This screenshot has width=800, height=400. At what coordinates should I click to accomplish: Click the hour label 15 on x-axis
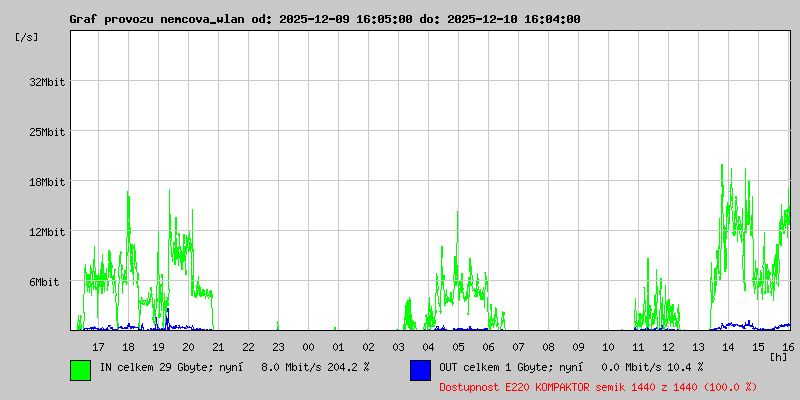point(758,347)
